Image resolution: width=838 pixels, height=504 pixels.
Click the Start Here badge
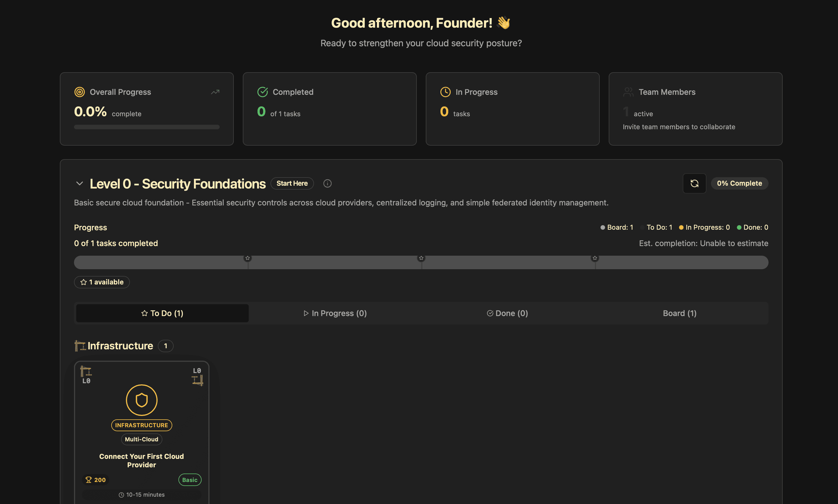pos(292,183)
